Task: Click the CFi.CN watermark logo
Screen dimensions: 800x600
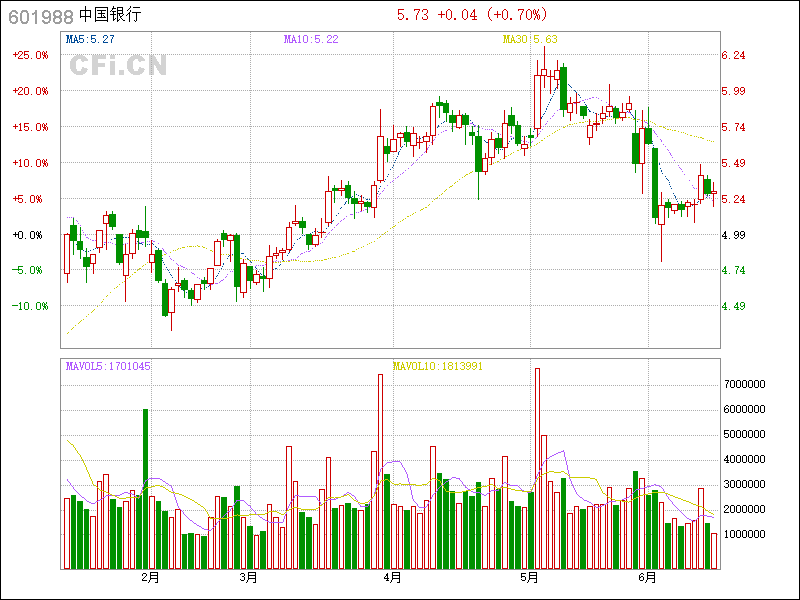Action: (118, 66)
